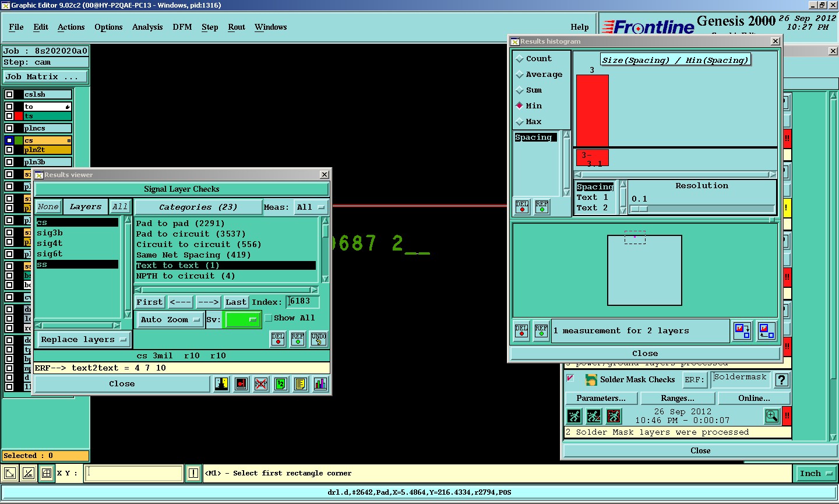839x504 pixels.
Task: Click the UNDO icon in Results viewer
Action: (319, 339)
